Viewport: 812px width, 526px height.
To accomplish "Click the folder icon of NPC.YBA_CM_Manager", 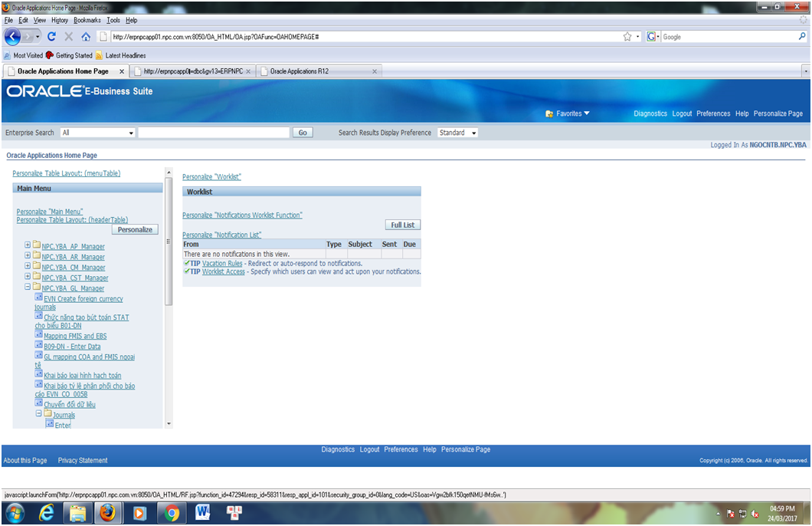I will coord(37,265).
